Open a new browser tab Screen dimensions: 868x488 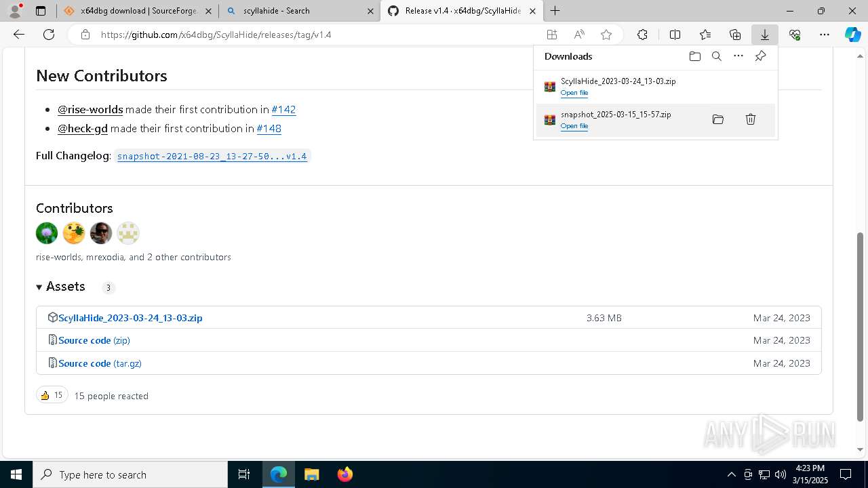(555, 11)
